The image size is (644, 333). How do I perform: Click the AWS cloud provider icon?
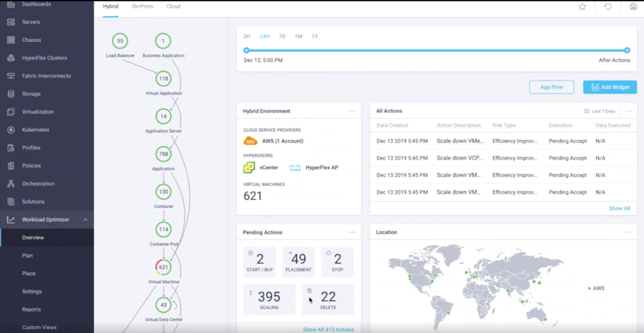[x=250, y=141]
